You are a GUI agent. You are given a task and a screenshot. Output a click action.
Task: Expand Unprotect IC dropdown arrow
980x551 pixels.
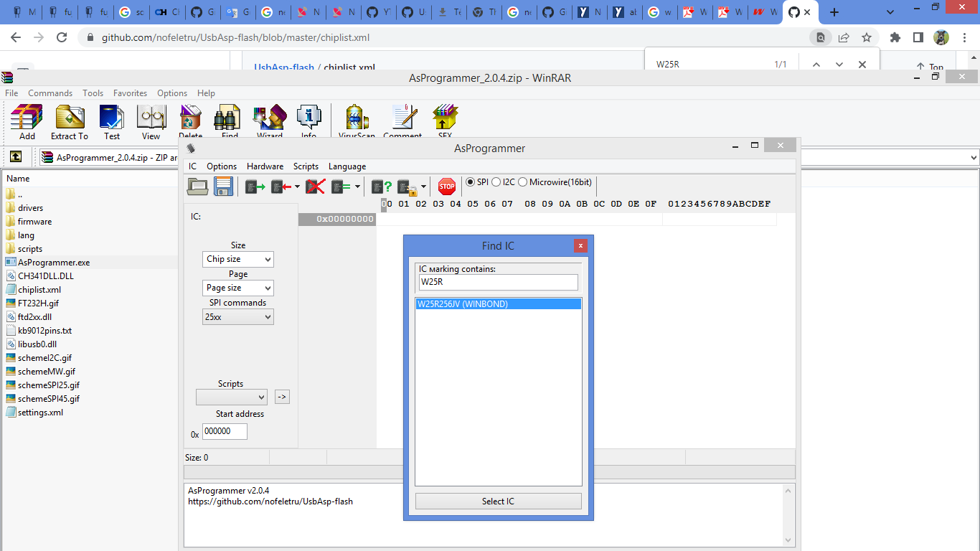click(423, 187)
